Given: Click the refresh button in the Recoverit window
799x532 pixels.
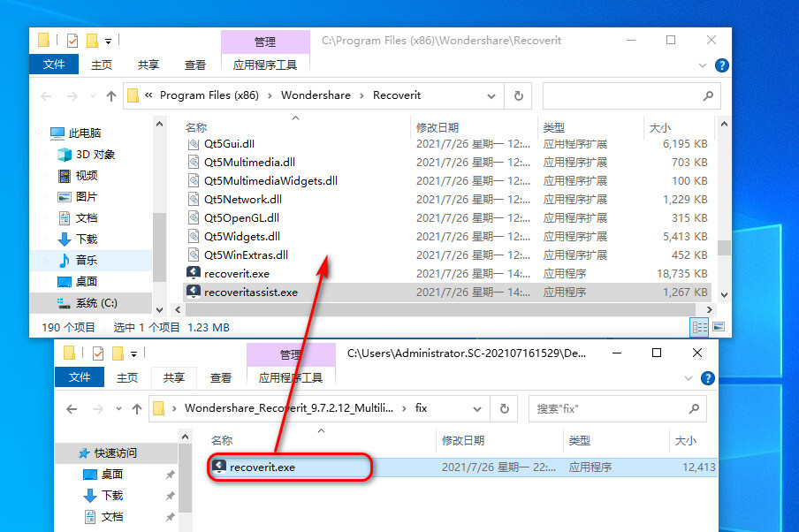Looking at the screenshot, I should click(518, 95).
